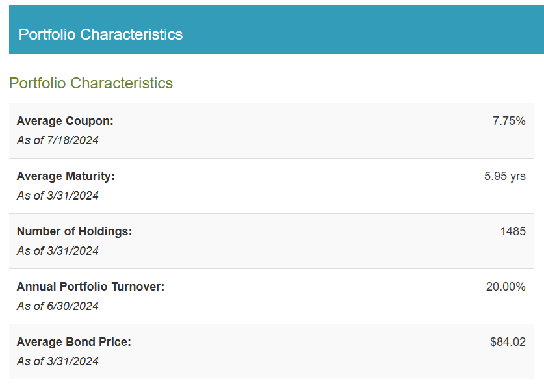
Task: Select the As of 6/30/2024 date
Action: click(x=58, y=306)
